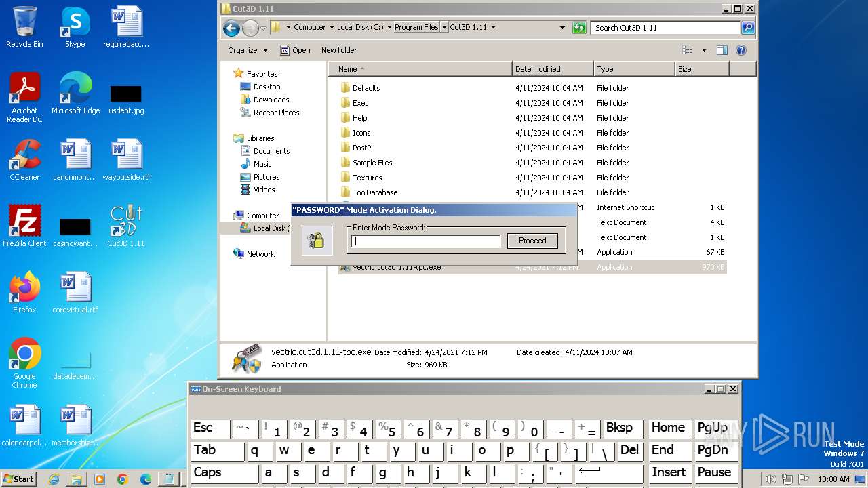This screenshot has width=868, height=488.
Task: Launch Firefox from the desktop
Action: coord(24,293)
